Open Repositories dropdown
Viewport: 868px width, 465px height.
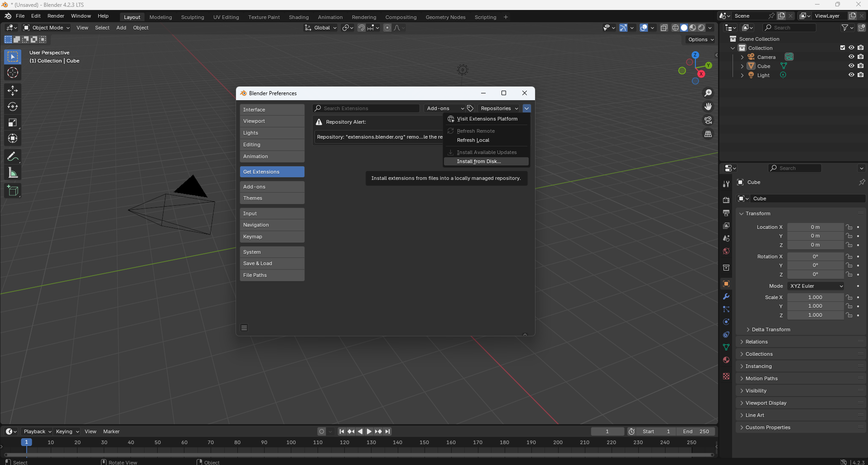499,108
